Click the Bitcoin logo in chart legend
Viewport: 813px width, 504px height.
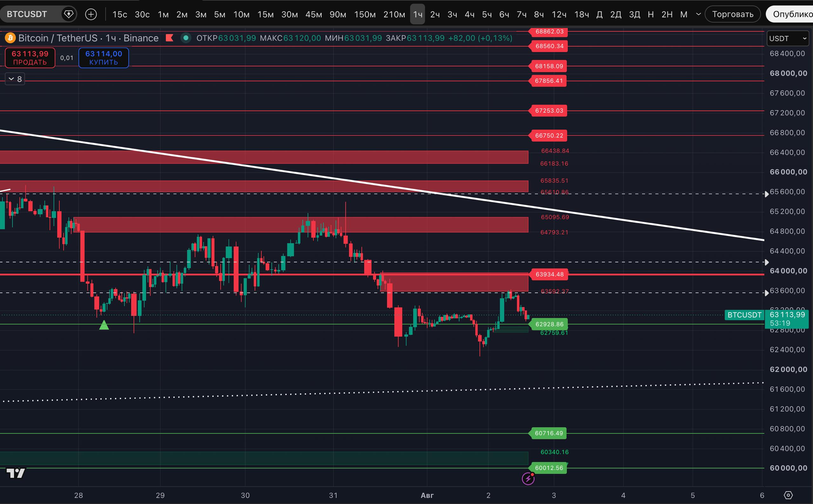tap(10, 38)
